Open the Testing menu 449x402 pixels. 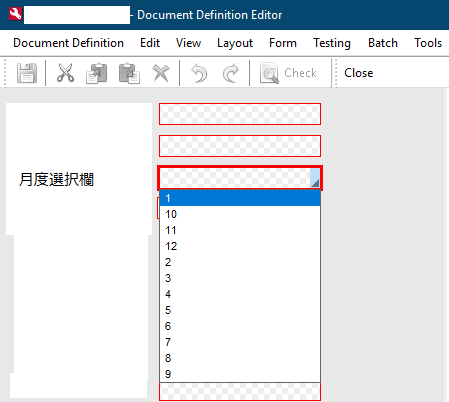(332, 43)
